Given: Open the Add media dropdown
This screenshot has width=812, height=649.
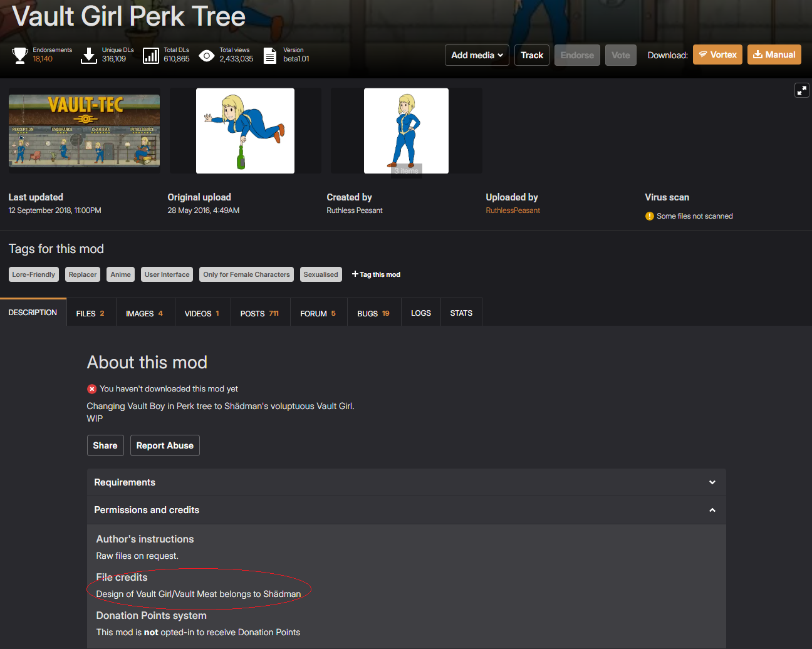Looking at the screenshot, I should click(477, 55).
